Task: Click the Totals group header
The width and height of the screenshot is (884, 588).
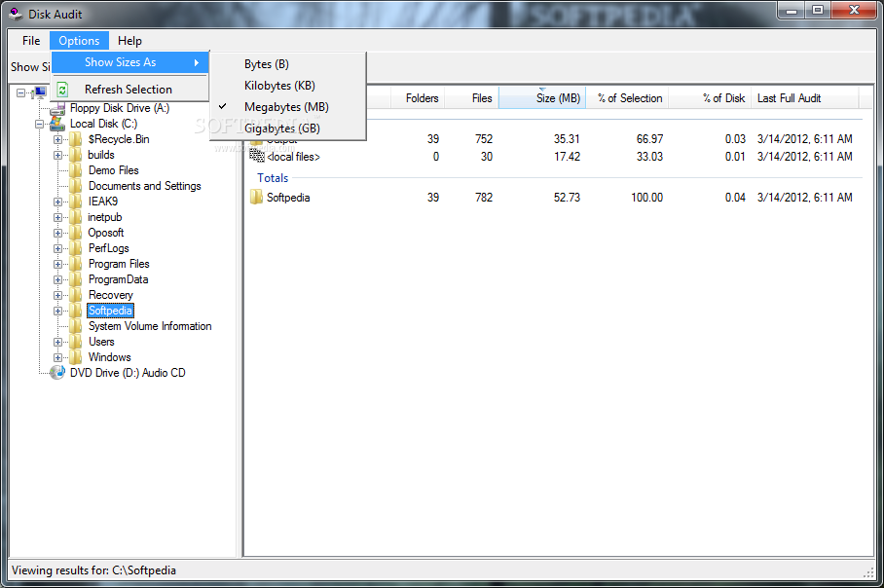Action: coord(273,178)
